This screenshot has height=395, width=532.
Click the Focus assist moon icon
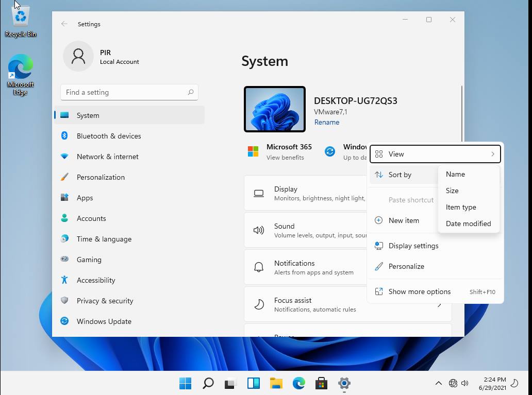(259, 304)
